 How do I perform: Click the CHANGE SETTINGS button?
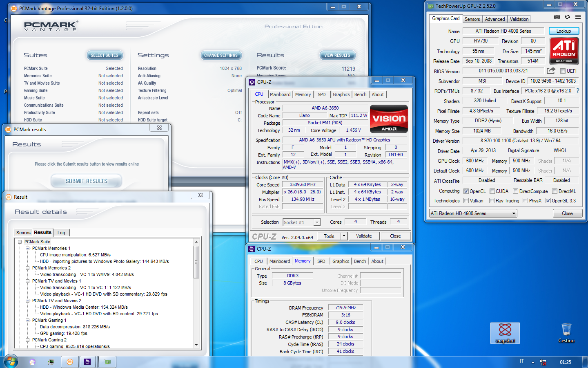click(221, 55)
